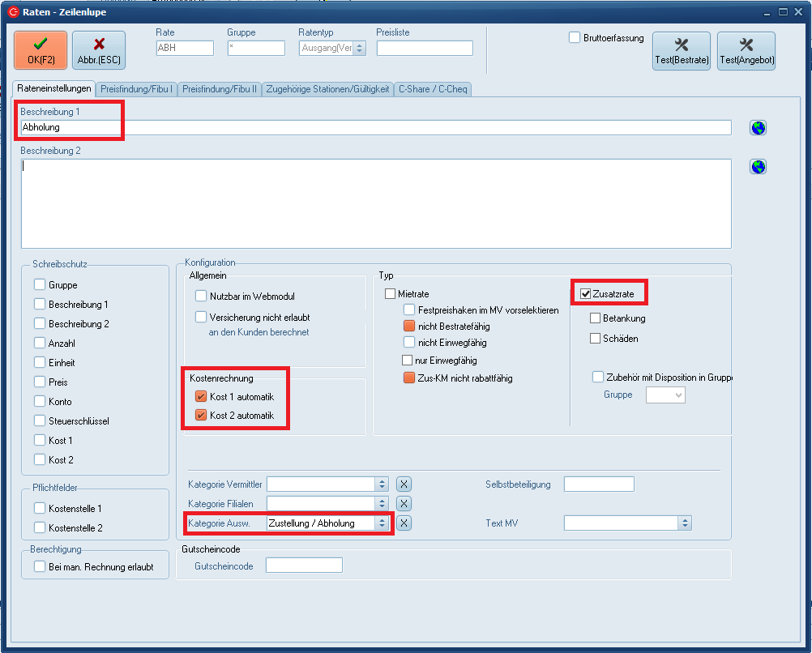Click the globe icon beside Beschreibung 2

tap(758, 167)
